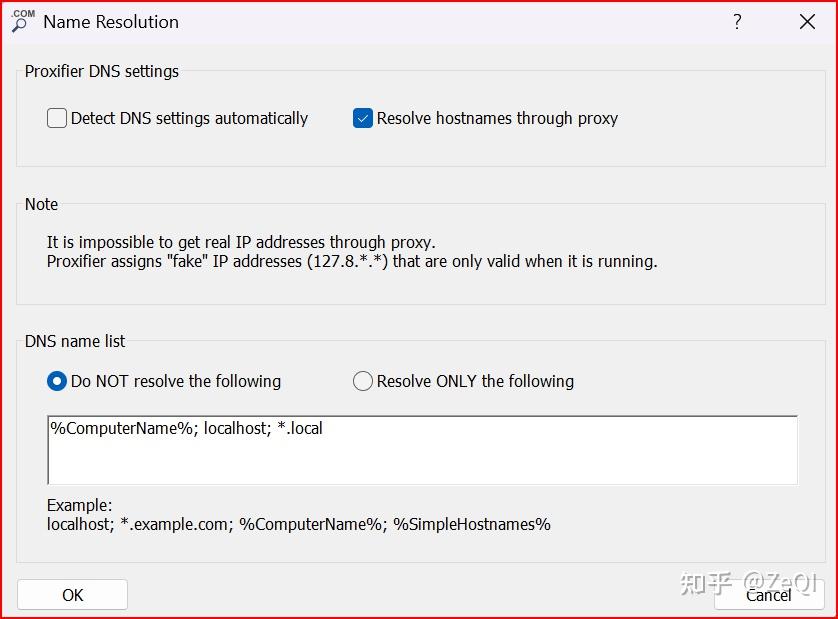Confirm settings with the OK button
The width and height of the screenshot is (838, 619).
[72, 595]
